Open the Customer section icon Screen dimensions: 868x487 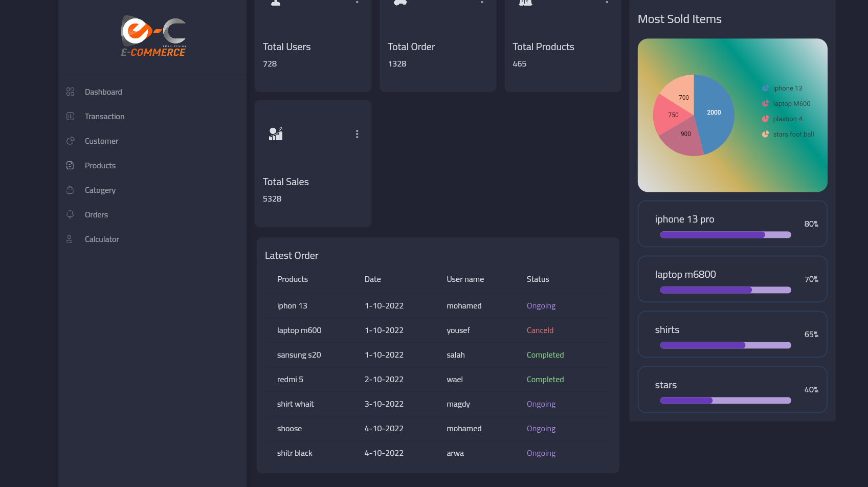click(70, 141)
